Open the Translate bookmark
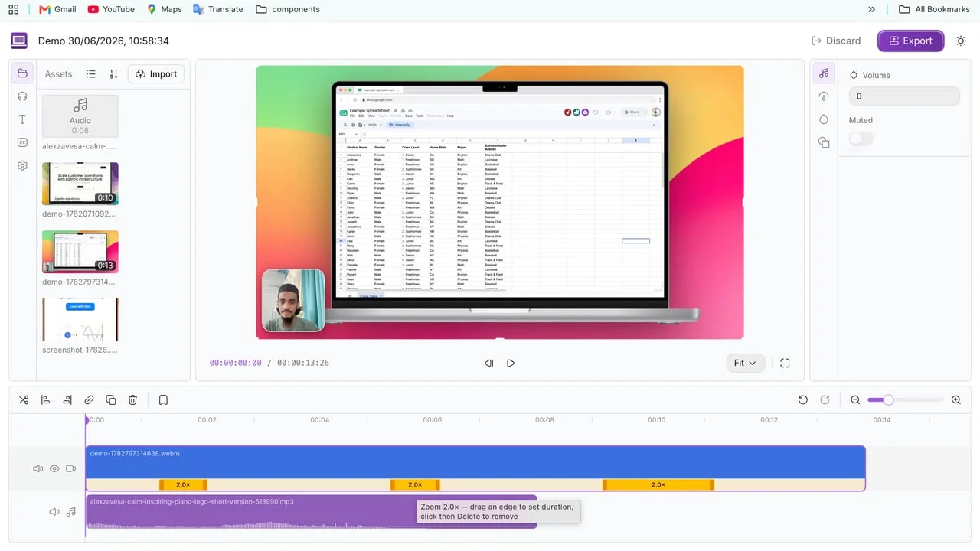The height and width of the screenshot is (551, 980). click(218, 9)
